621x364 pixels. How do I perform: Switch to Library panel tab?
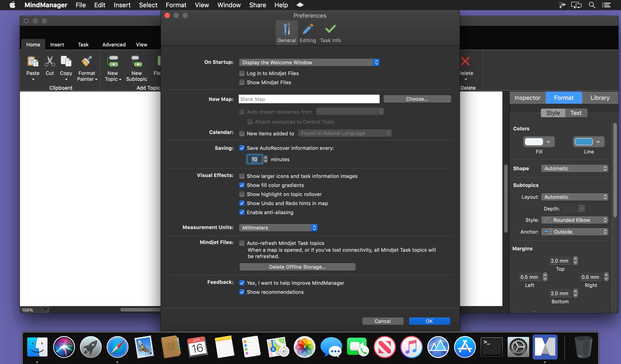pyautogui.click(x=600, y=98)
